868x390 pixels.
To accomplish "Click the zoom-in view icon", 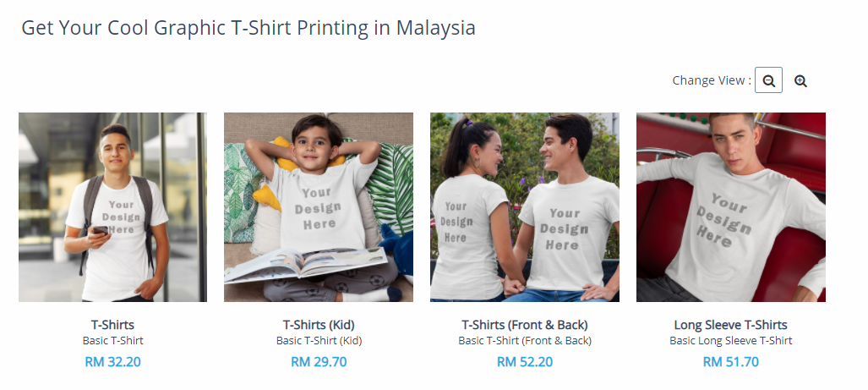I will click(x=800, y=81).
